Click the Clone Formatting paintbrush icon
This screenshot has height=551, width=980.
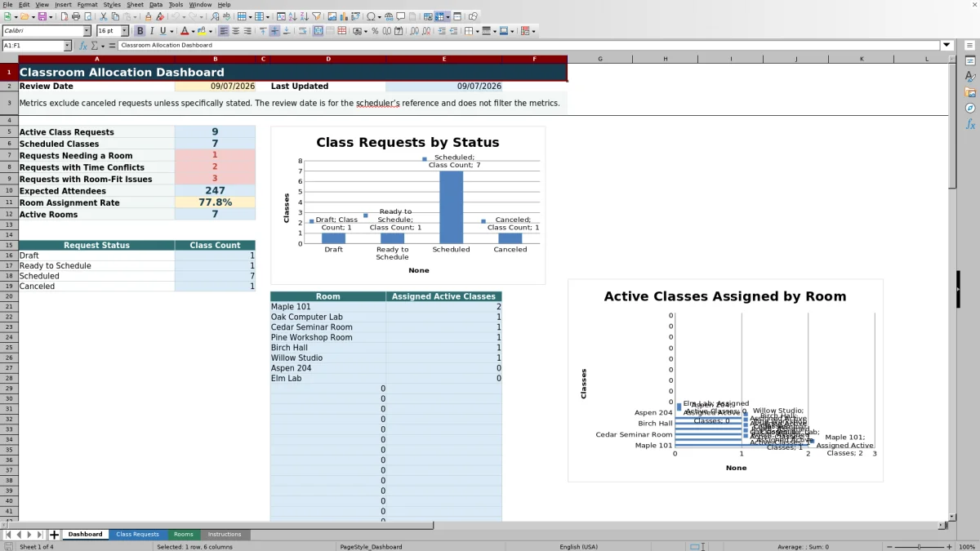(x=148, y=16)
